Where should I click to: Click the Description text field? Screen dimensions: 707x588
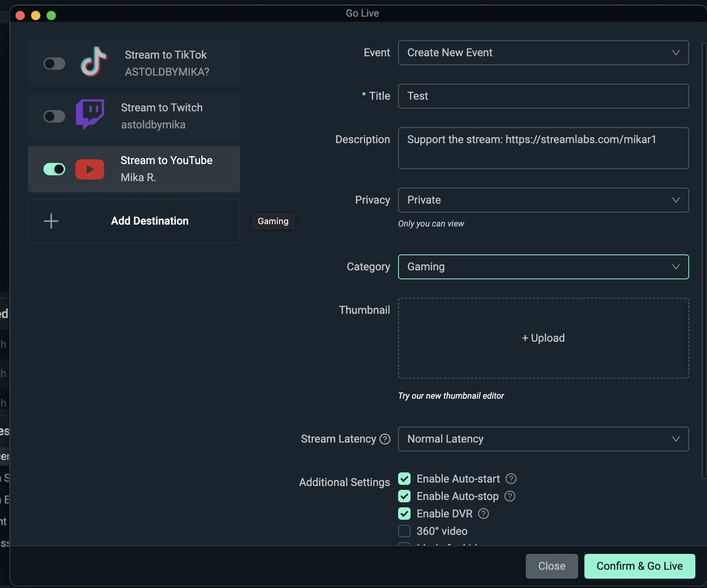click(x=542, y=149)
